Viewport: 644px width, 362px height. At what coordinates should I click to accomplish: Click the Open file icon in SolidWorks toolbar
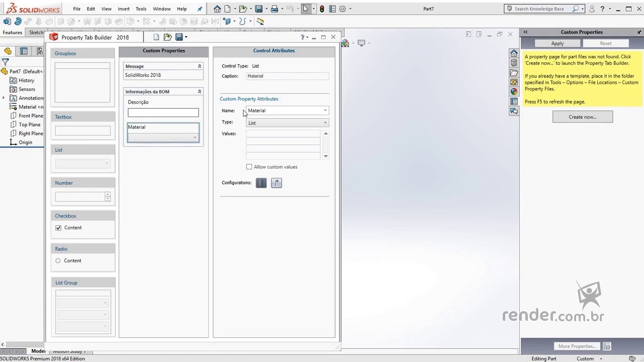pyautogui.click(x=243, y=9)
